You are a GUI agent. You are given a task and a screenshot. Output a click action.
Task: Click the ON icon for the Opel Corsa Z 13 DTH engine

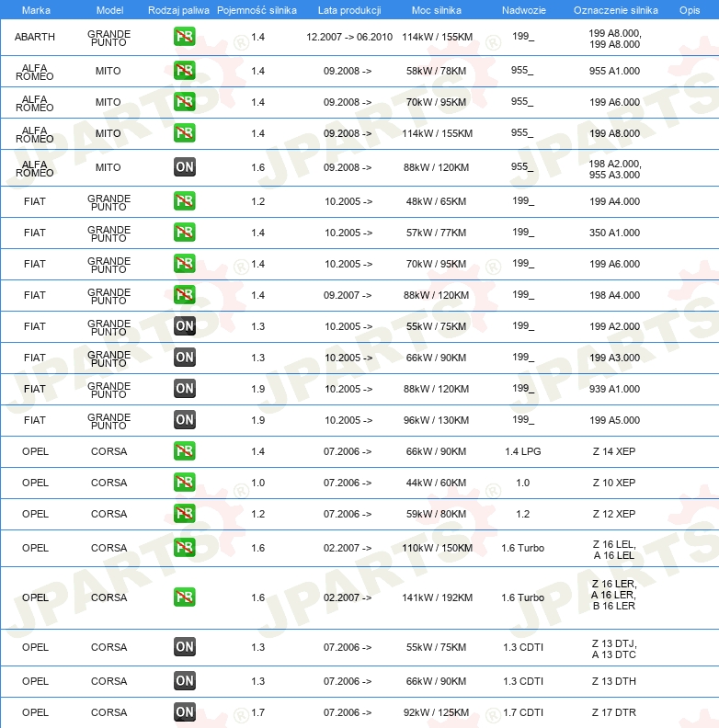(185, 681)
